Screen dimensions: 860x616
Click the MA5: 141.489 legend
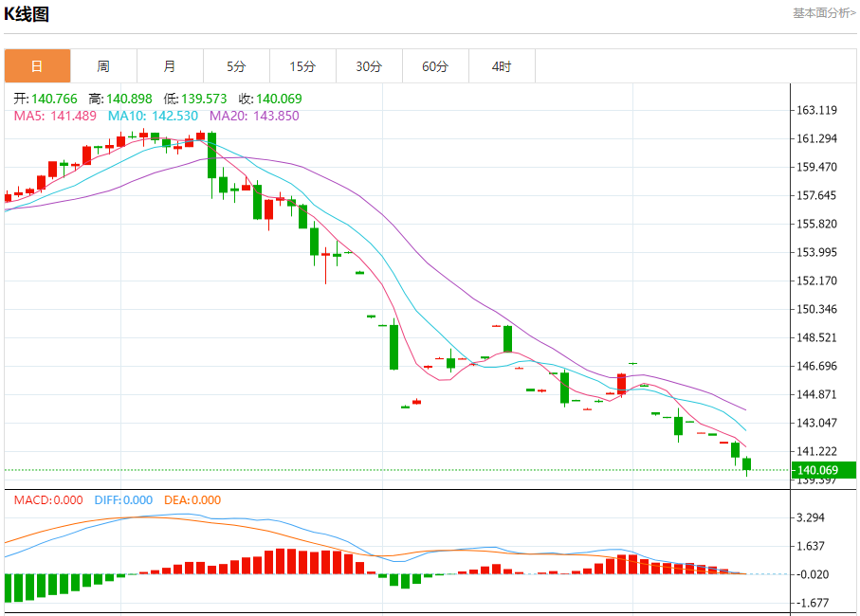point(55,116)
